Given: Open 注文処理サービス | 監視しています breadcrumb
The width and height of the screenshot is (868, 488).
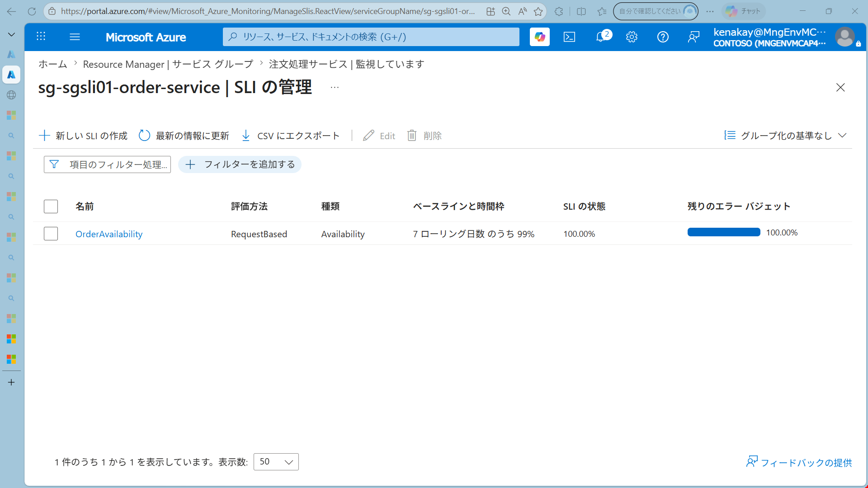Looking at the screenshot, I should tap(346, 64).
